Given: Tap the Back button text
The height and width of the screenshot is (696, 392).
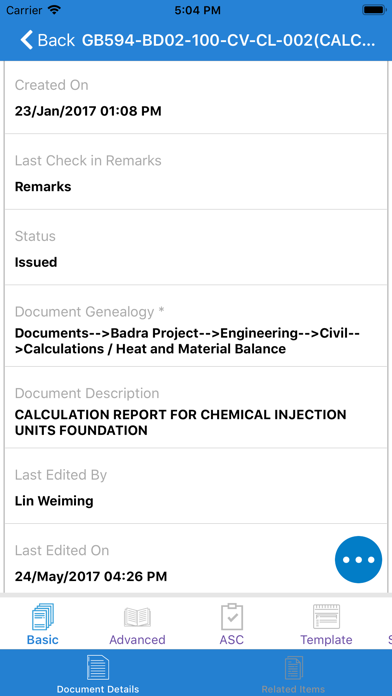Looking at the screenshot, I should tap(56, 40).
